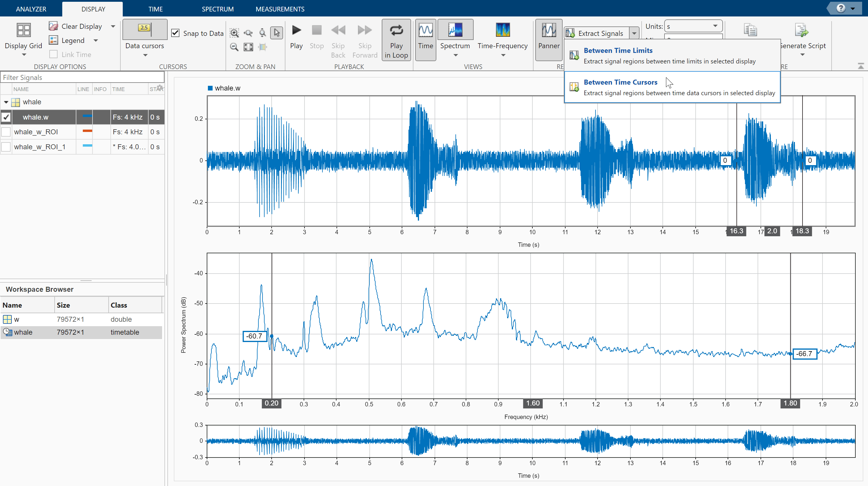868x486 pixels.
Task: Click the Time-Frequency view icon
Action: [502, 30]
